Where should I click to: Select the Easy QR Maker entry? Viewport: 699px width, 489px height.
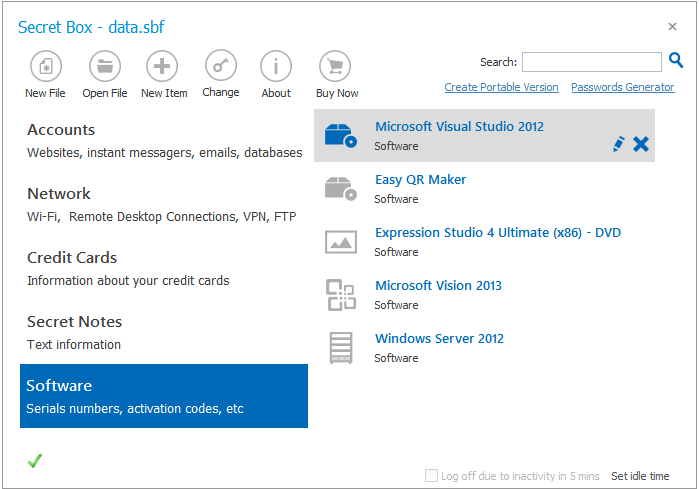[420, 180]
